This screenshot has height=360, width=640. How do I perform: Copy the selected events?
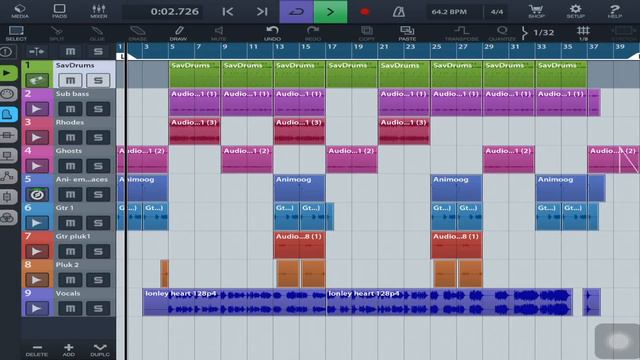point(366,33)
